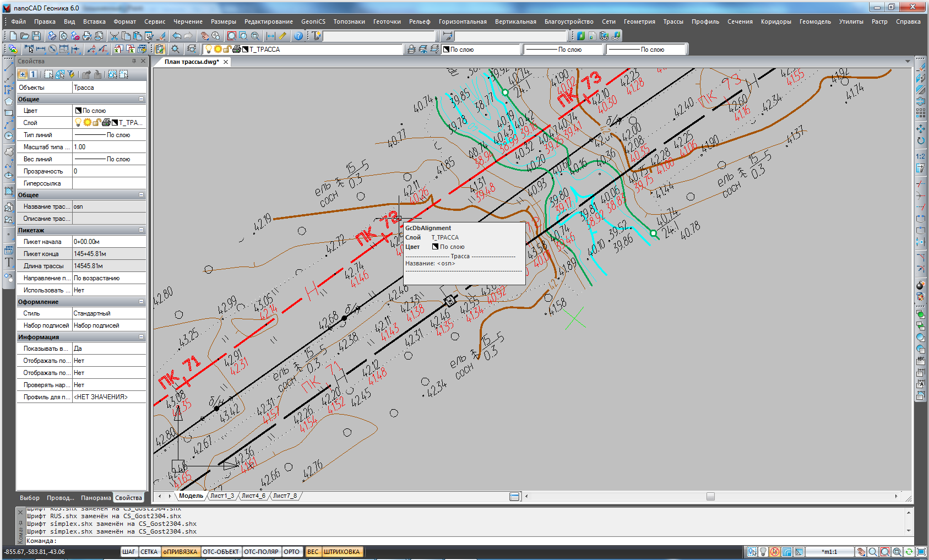
Task: Enable ОРТО orthogonal mode
Action: [291, 552]
